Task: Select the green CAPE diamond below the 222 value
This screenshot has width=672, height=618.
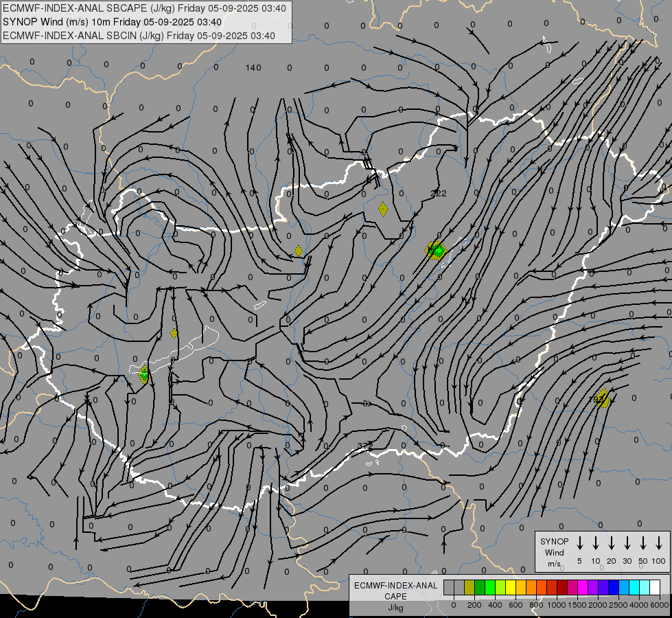Action: [x=437, y=251]
